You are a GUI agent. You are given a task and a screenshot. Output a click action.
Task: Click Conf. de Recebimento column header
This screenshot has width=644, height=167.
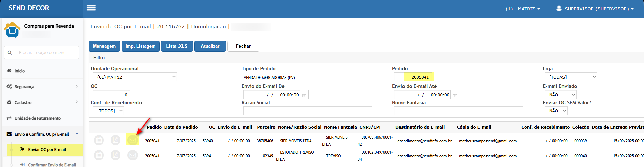[545, 127]
